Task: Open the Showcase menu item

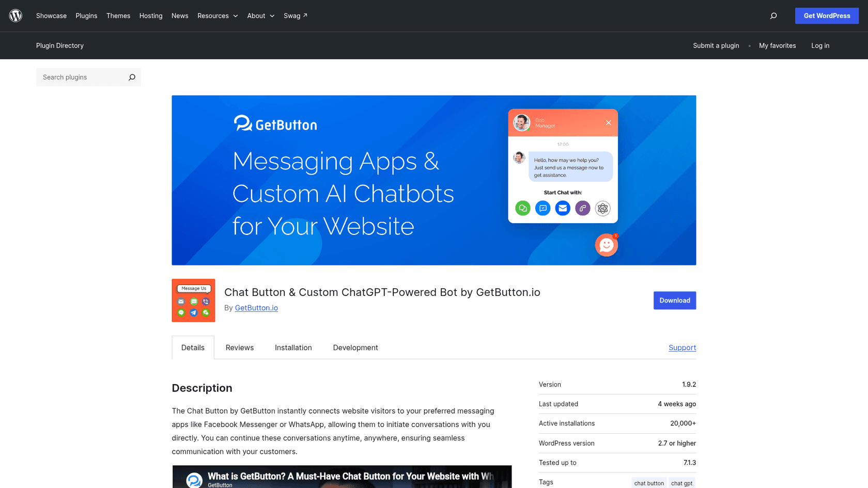Action: 51,15
